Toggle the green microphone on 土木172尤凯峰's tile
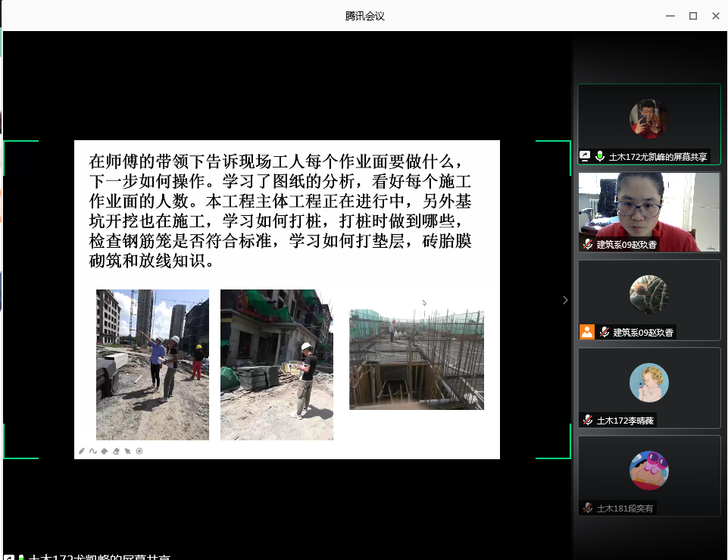The image size is (728, 560). (x=600, y=157)
